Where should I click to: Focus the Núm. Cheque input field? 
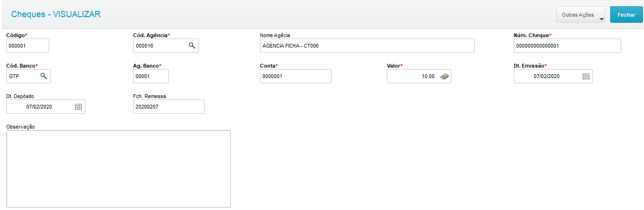(567, 46)
